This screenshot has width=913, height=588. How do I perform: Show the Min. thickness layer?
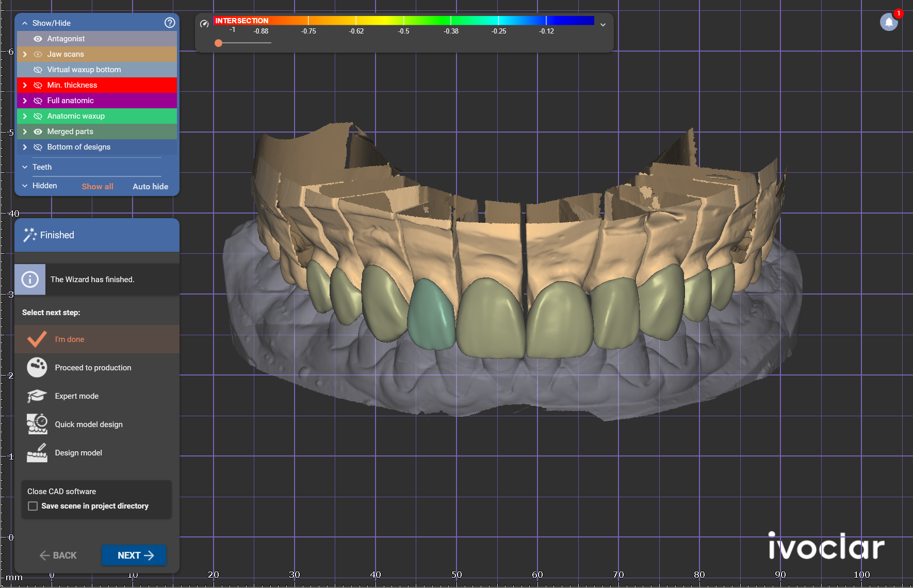tap(38, 85)
